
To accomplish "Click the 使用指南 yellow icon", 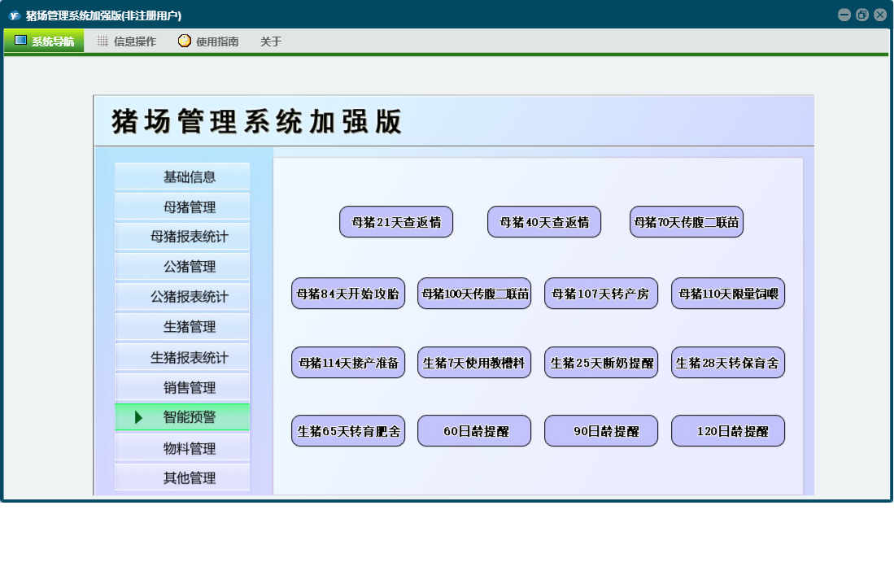I will (185, 41).
